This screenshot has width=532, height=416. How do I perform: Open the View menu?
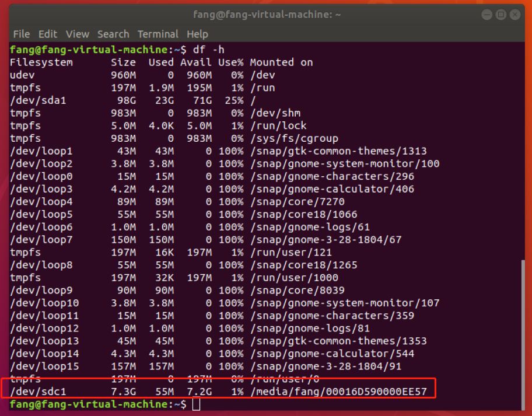[78, 34]
